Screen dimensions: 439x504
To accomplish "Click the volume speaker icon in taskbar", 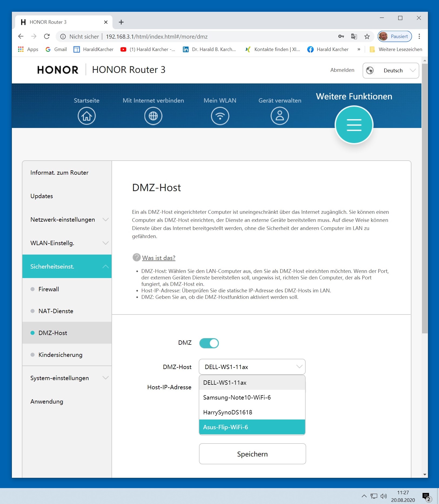I will [x=384, y=496].
